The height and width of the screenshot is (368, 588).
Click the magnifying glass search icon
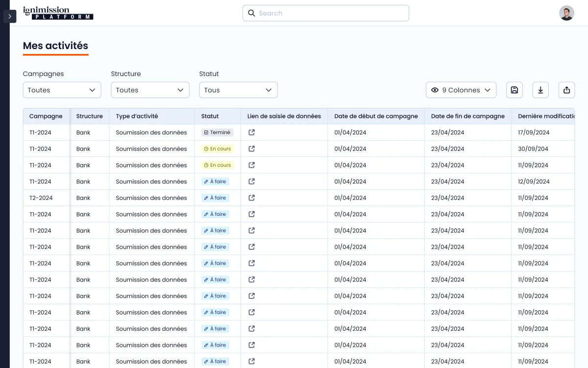(251, 13)
